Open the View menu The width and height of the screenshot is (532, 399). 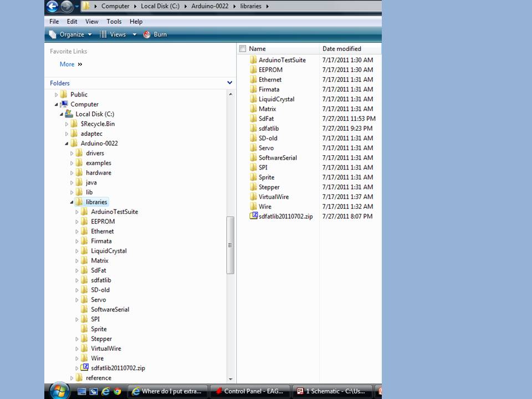(91, 21)
